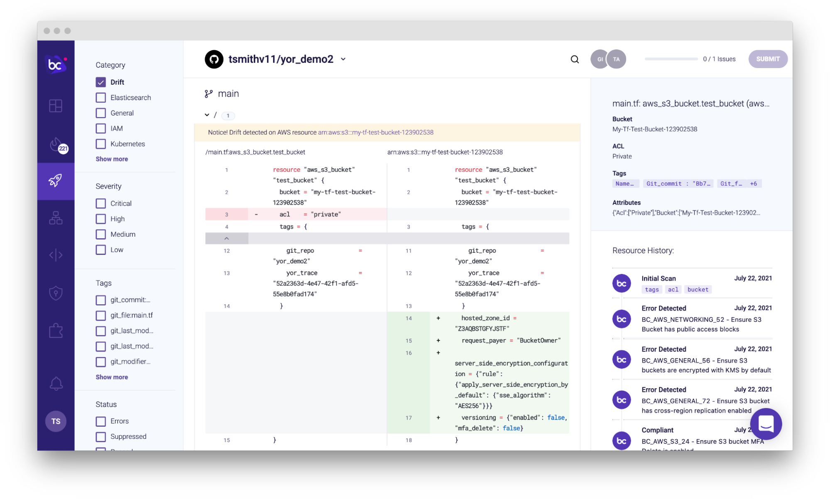Image resolution: width=830 pixels, height=504 pixels.
Task: Select the added versioning line
Action: pyautogui.click(x=478, y=423)
